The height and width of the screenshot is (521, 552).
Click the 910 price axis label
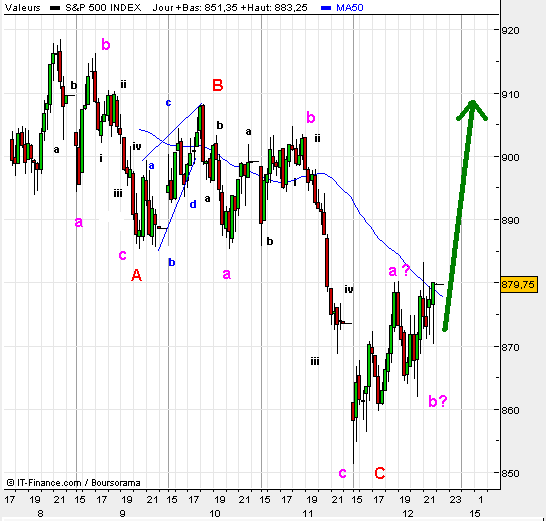click(510, 94)
